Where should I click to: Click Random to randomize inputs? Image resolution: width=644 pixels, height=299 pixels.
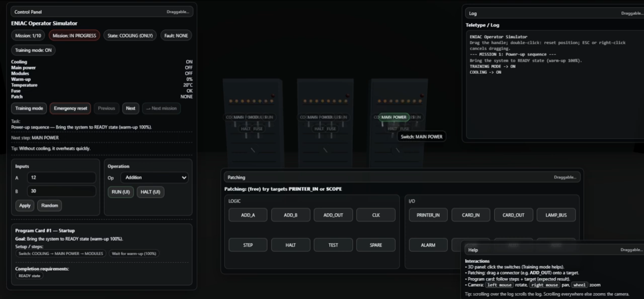click(50, 206)
